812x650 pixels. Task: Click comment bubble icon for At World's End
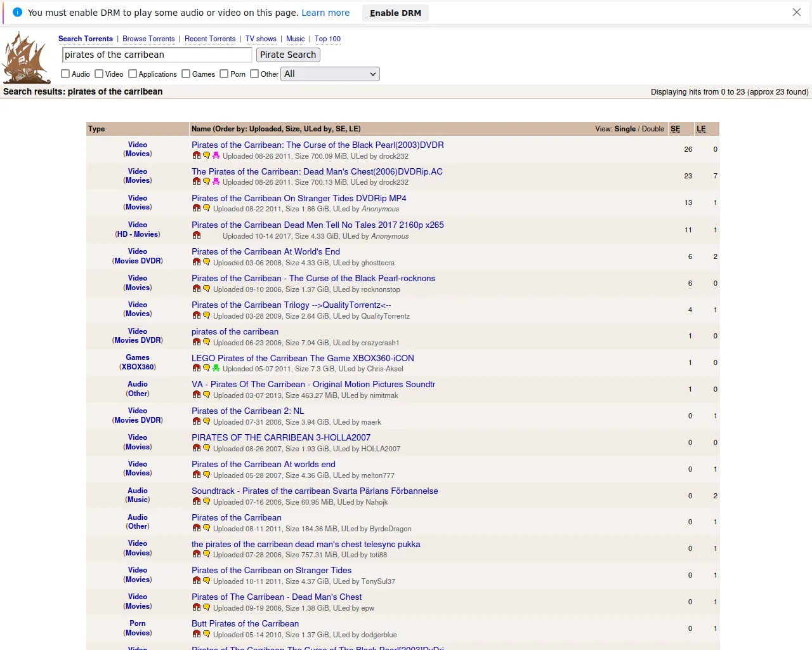click(206, 262)
